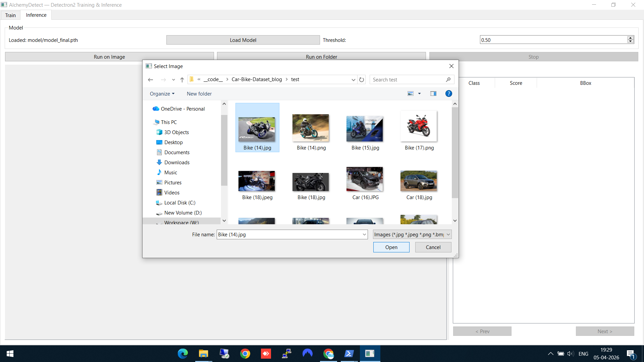This screenshot has height=362, width=644.
Task: Click Open to load Bike (14).jpg
Action: click(x=391, y=247)
